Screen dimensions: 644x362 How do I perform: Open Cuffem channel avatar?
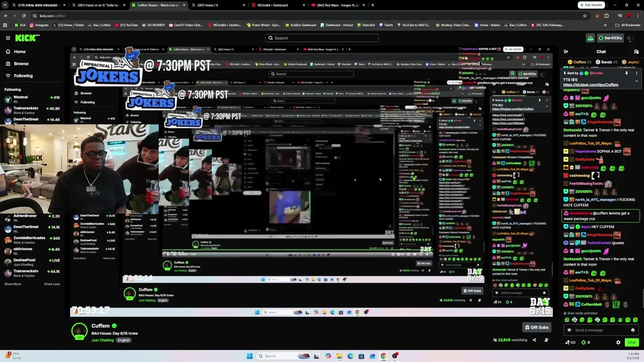[79, 331]
